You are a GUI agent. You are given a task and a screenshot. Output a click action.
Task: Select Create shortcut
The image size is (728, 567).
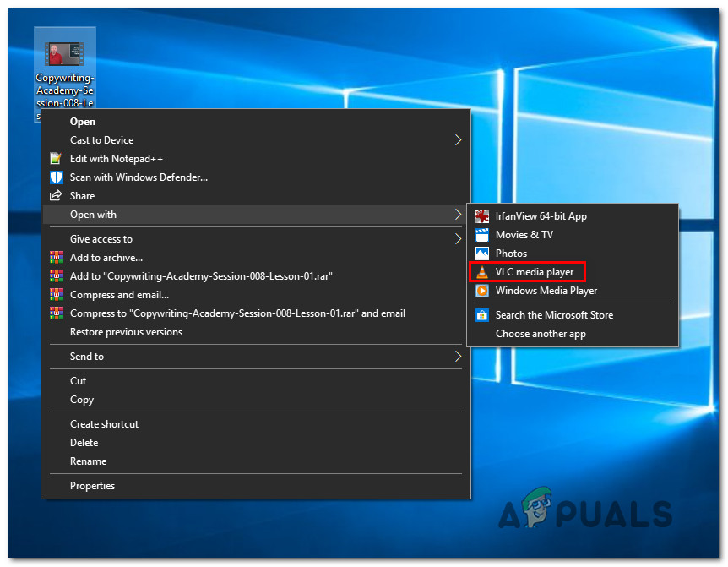(256, 424)
